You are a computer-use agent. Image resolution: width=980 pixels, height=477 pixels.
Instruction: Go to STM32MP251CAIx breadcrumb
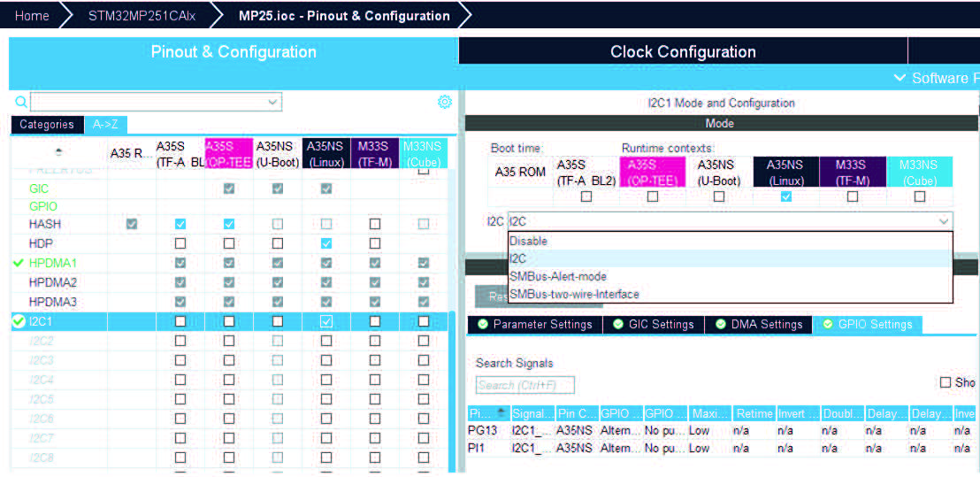point(142,16)
